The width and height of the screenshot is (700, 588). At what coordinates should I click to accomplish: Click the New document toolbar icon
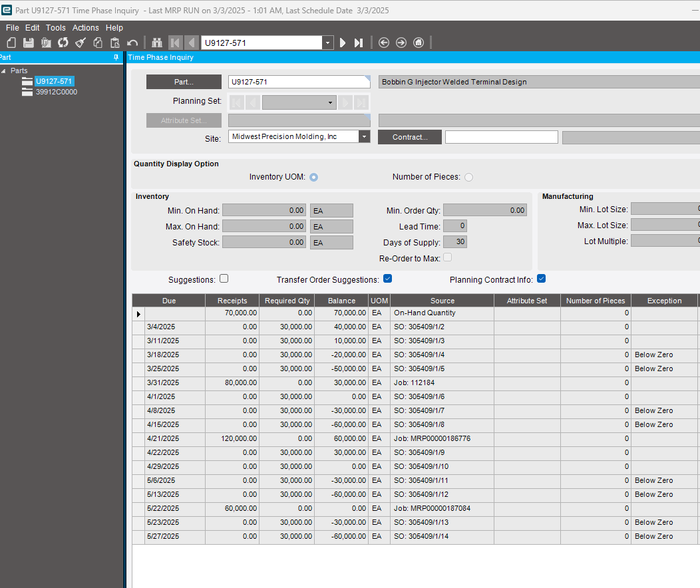[x=11, y=43]
